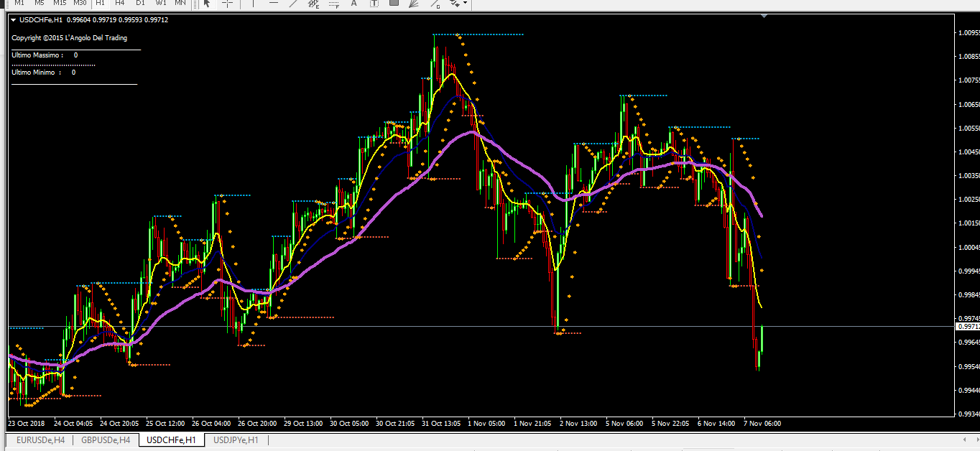The width and height of the screenshot is (980, 451).
Task: Click the Ultimo Minimo label
Action: 36,73
